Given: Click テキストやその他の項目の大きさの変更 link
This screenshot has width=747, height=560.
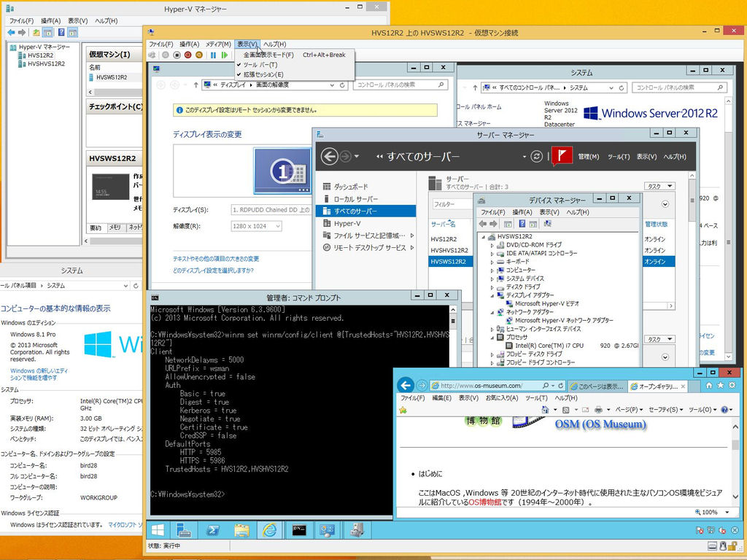Looking at the screenshot, I should (216, 259).
